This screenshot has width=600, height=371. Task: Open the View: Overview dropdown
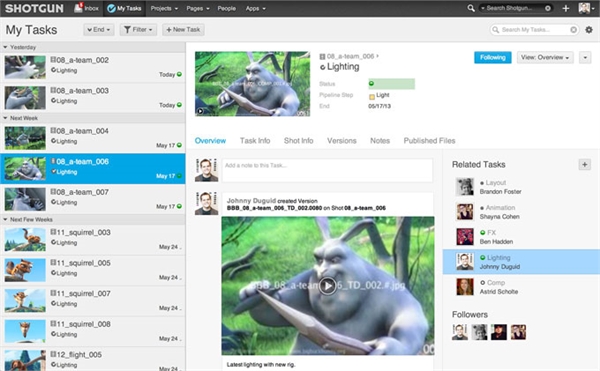(x=545, y=57)
